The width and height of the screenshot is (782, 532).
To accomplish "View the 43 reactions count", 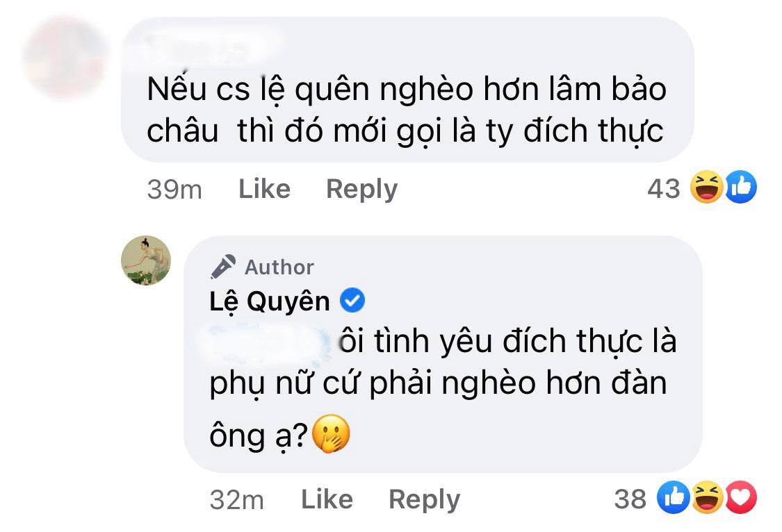I will 663,188.
